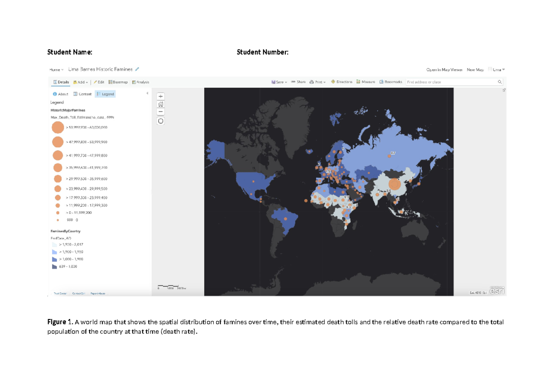Open the Uma account dropdown

coord(497,69)
